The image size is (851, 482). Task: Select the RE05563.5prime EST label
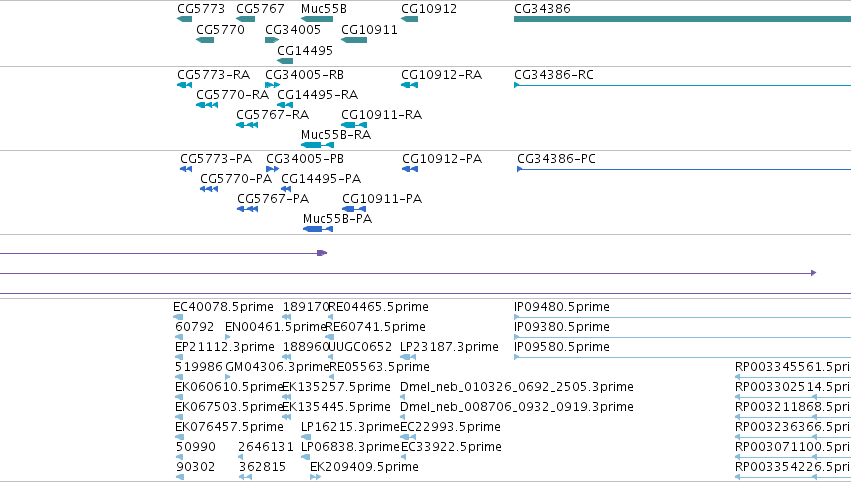point(379,367)
